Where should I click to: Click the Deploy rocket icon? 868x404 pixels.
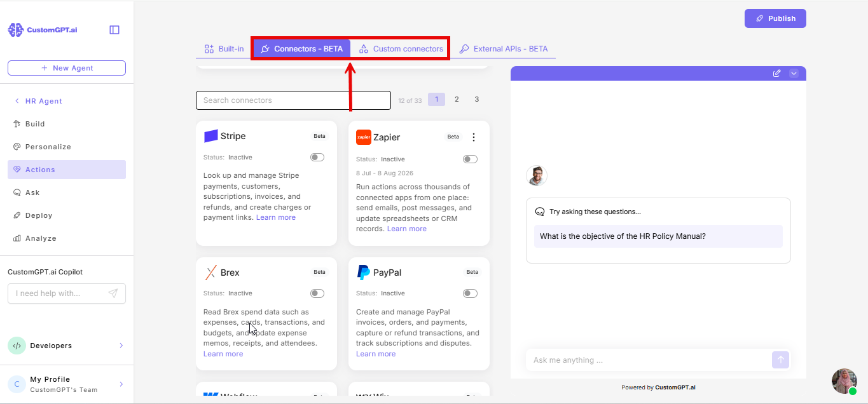(17, 215)
